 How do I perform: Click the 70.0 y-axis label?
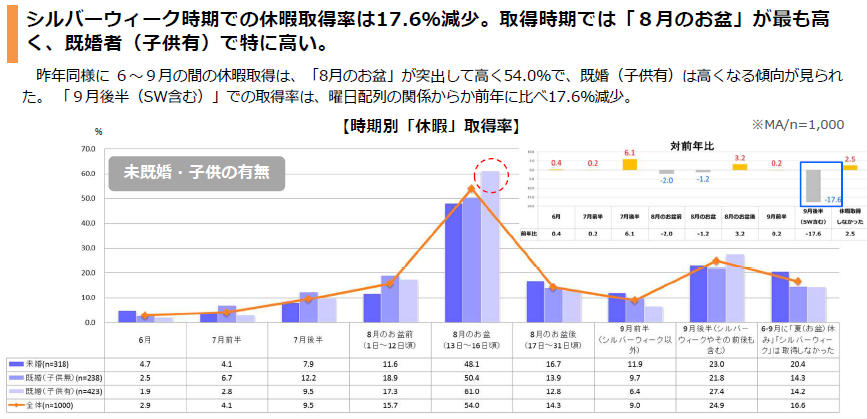[88, 149]
